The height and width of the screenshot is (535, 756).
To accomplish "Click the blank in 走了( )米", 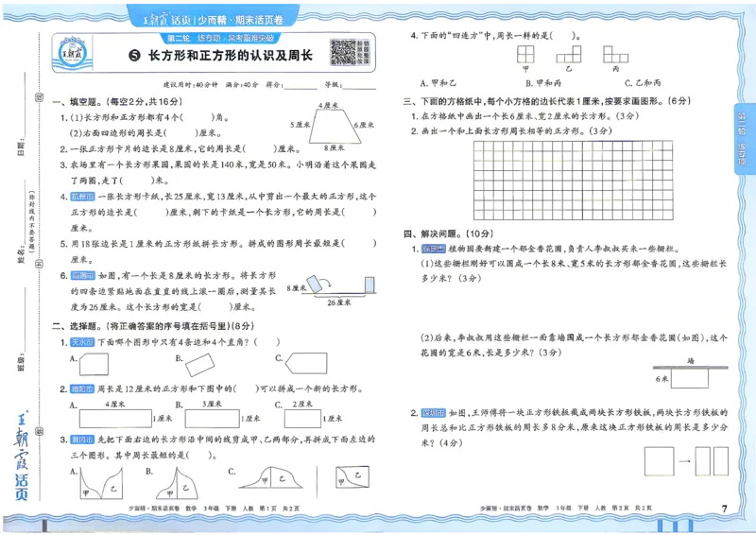I will coord(137,181).
